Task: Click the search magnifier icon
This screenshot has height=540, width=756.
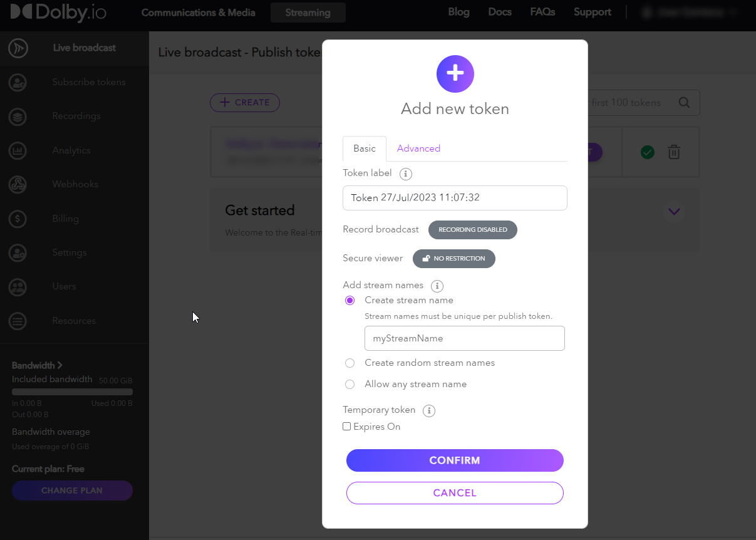Action: point(684,103)
